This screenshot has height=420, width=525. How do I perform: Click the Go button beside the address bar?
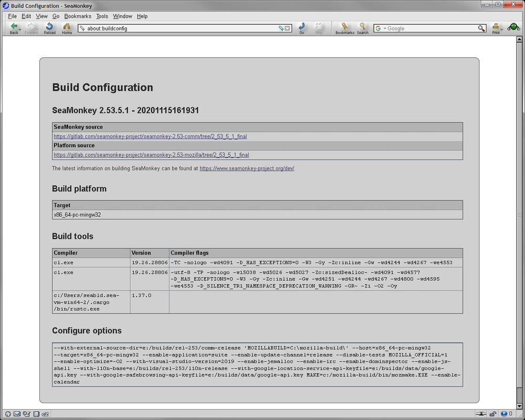click(302, 28)
